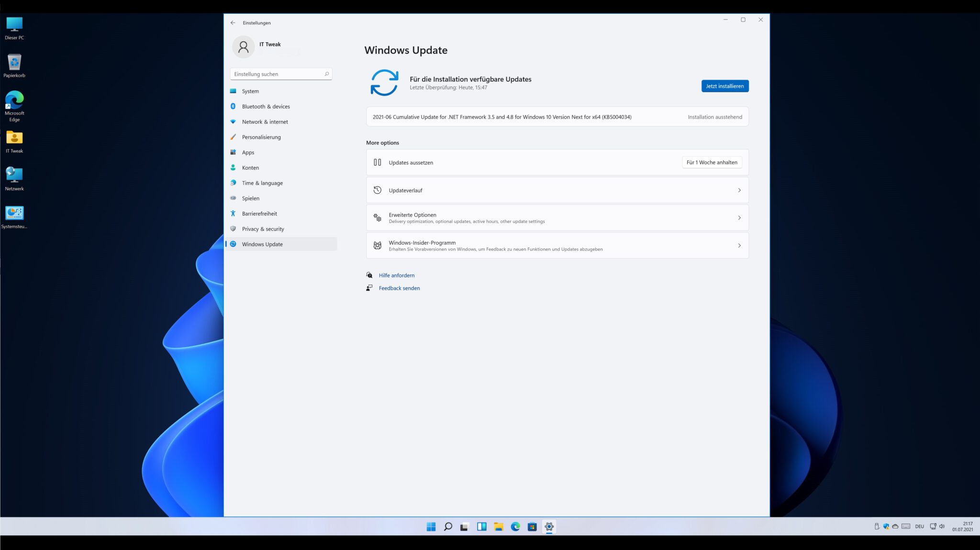
Task: Expand Erweiterte Optionen via its chevron
Action: (x=739, y=217)
